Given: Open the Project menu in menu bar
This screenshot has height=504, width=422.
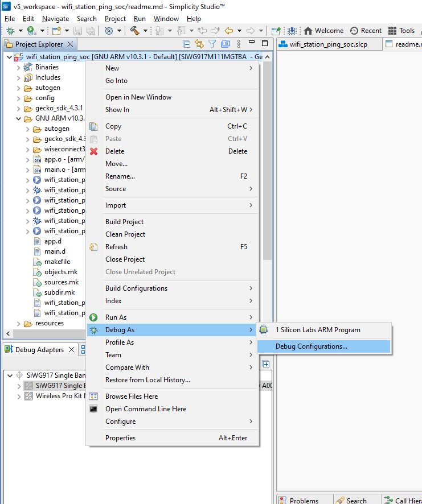Looking at the screenshot, I should (115, 19).
